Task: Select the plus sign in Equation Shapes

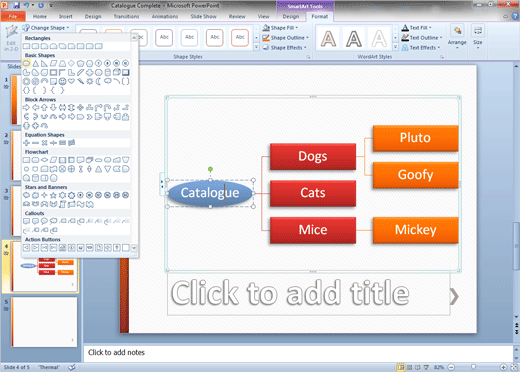Action: click(x=26, y=143)
